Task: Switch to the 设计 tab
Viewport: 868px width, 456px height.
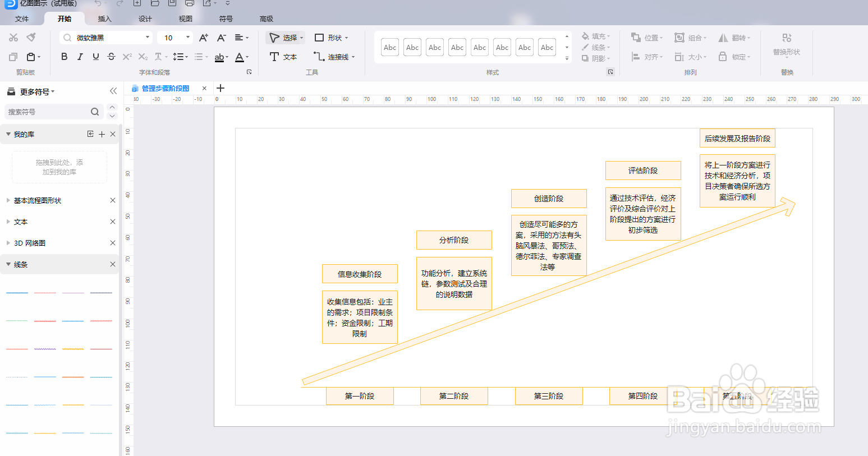Action: (x=145, y=19)
